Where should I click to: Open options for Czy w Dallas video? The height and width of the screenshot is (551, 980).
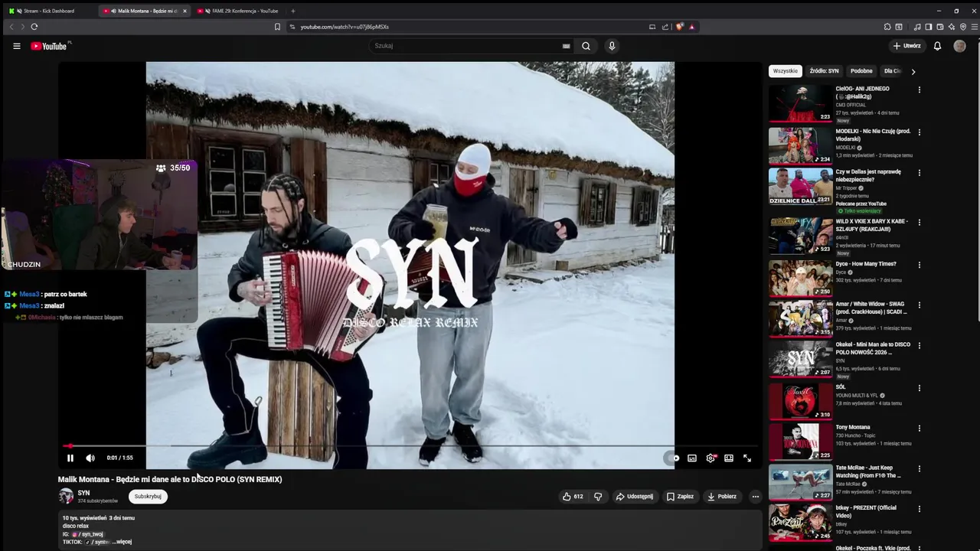(x=919, y=173)
